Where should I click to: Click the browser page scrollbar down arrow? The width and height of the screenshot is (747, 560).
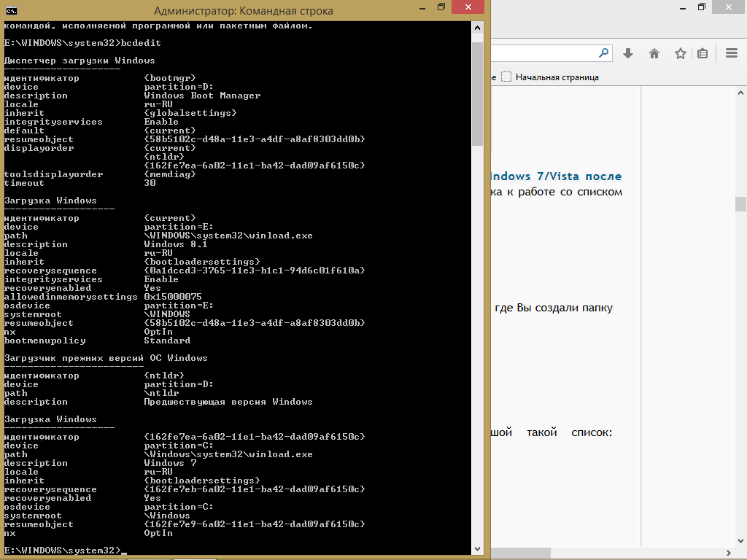740,541
